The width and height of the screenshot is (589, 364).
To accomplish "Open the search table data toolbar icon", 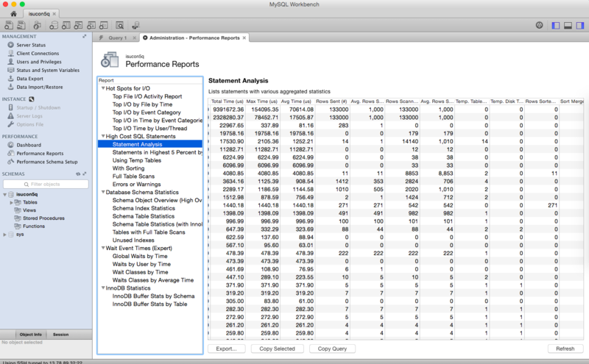I will (x=119, y=25).
